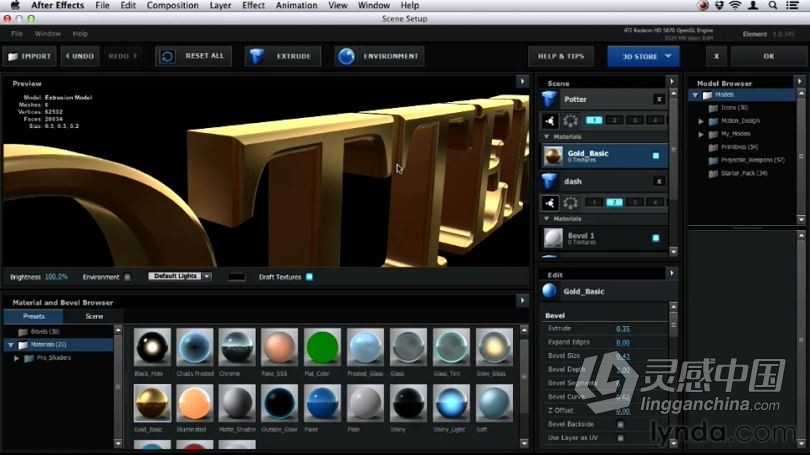Collapse the Materials (21) folder
The width and height of the screenshot is (810, 455).
pyautogui.click(x=10, y=345)
